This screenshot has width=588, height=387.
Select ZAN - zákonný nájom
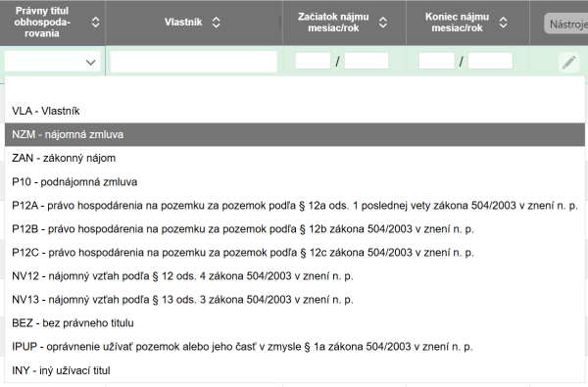(x=295, y=159)
